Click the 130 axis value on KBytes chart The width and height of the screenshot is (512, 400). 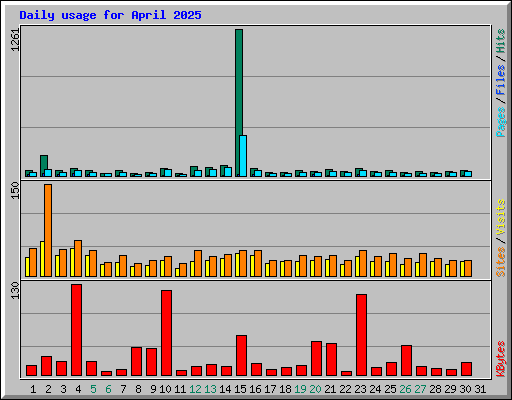pos(15,291)
